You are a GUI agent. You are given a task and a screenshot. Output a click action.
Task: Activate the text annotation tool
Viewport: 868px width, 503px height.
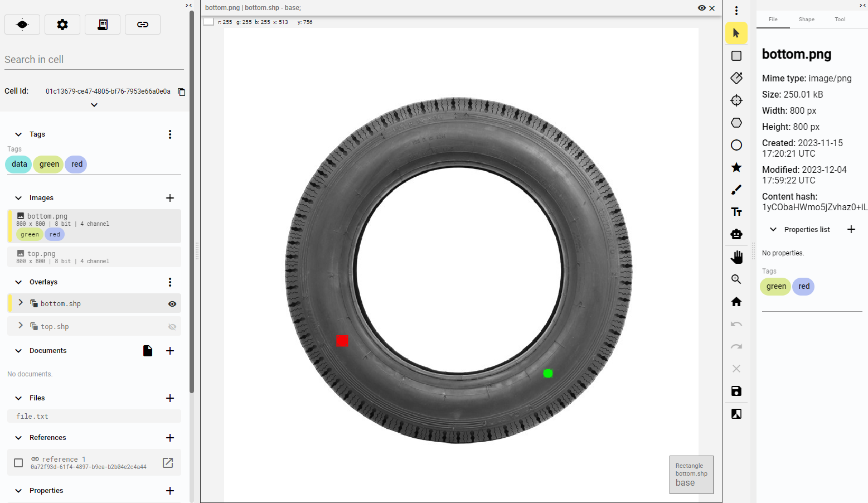pyautogui.click(x=736, y=212)
